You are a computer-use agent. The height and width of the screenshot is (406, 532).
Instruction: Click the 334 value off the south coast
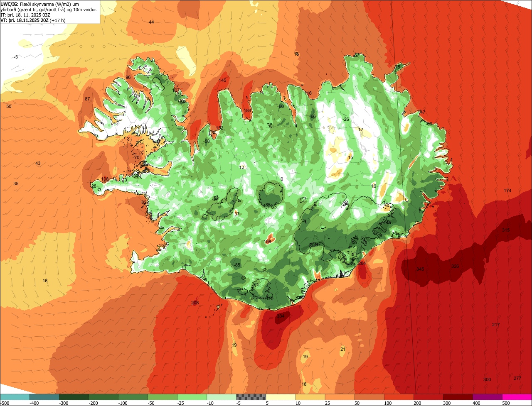click(281, 316)
